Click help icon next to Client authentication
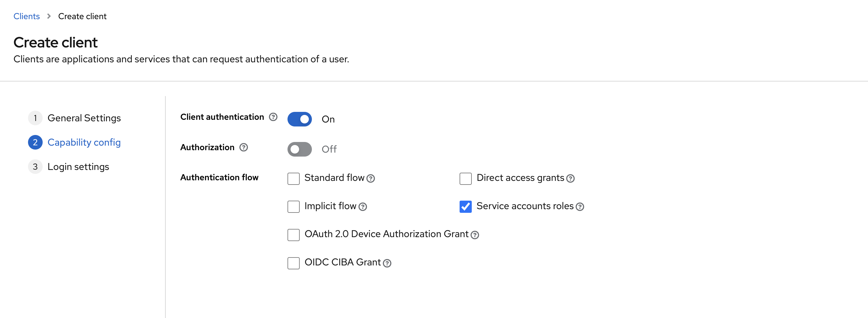The height and width of the screenshot is (318, 868). coord(273,117)
